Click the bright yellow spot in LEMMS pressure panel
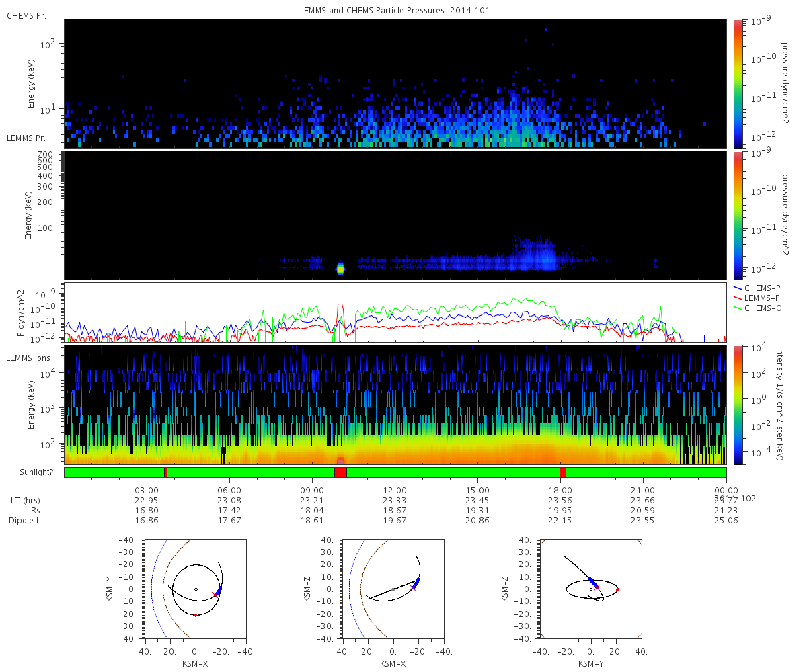The height and width of the screenshot is (672, 807). pos(340,269)
